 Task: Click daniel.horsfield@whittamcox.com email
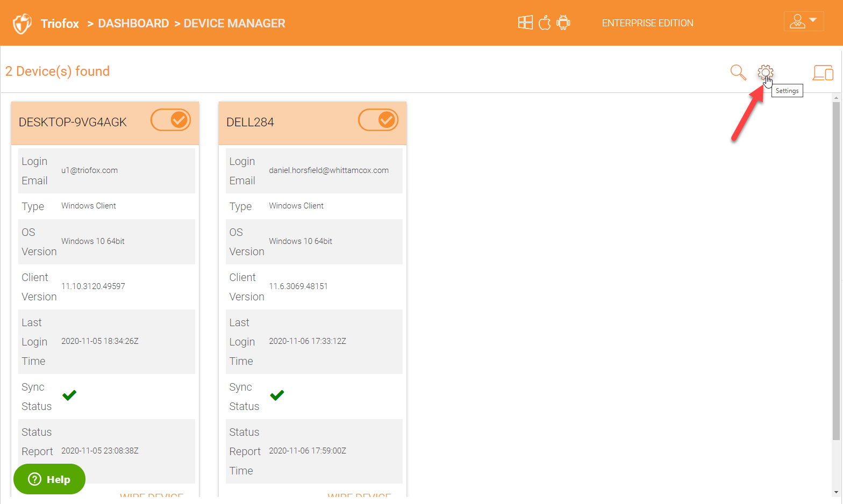(328, 170)
